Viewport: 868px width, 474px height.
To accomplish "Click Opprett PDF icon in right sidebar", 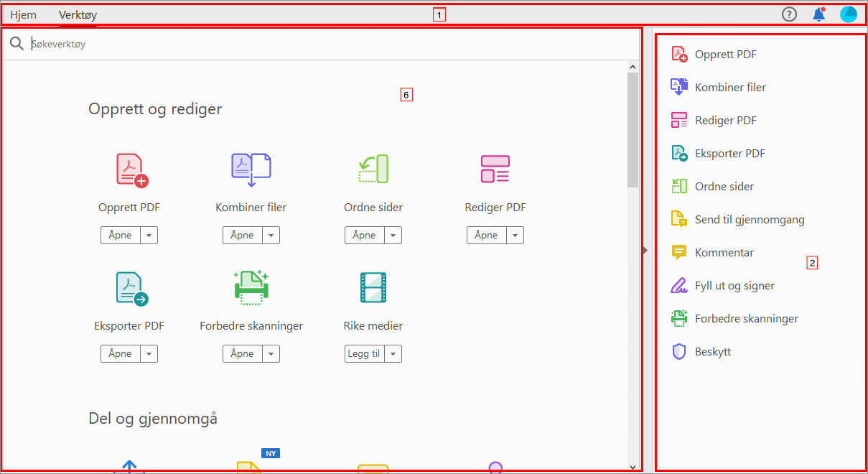I will pos(678,55).
